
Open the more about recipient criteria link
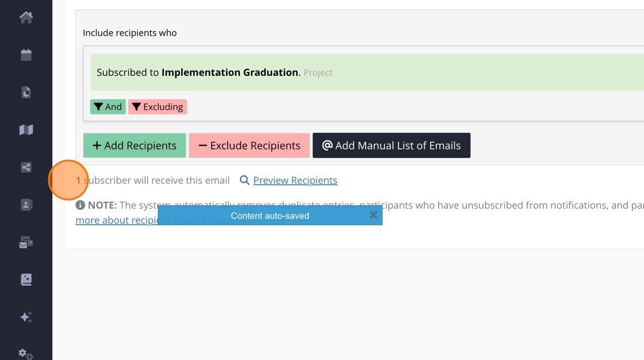[x=115, y=220]
